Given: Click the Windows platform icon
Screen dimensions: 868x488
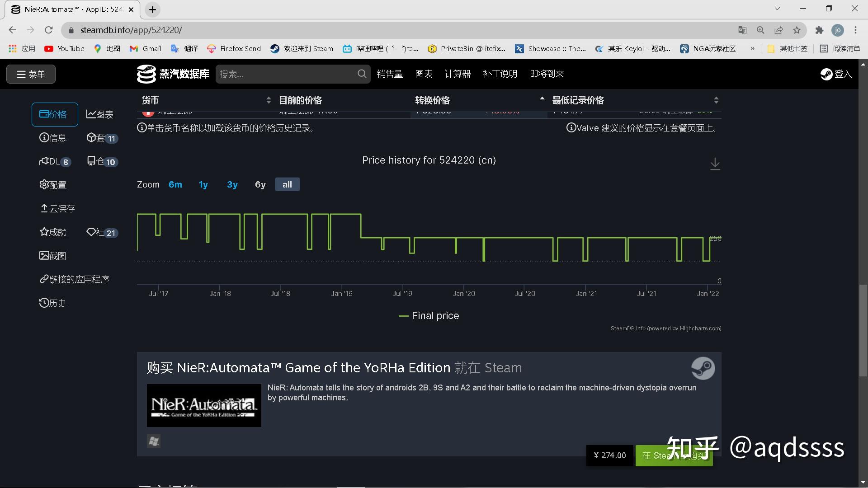Looking at the screenshot, I should pyautogui.click(x=154, y=441).
